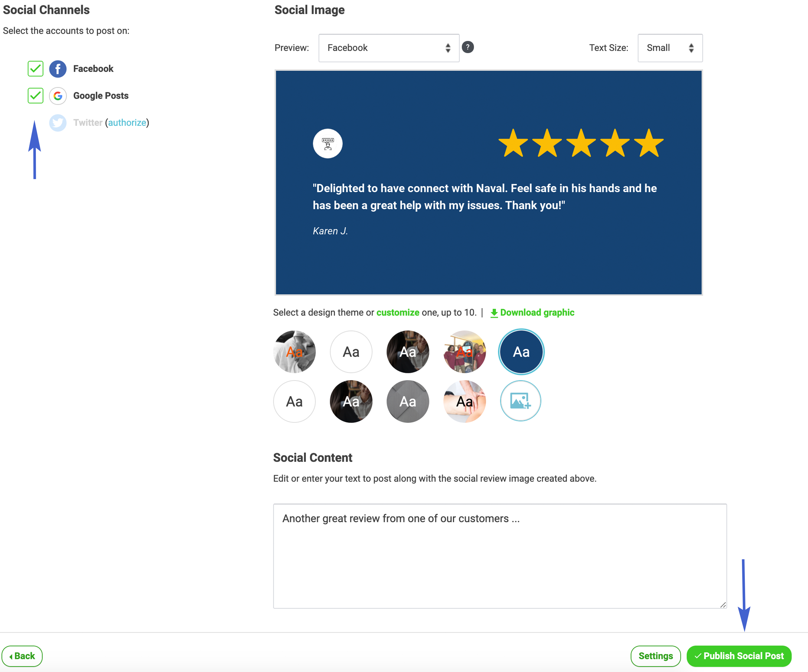Select the dark portrait theme in the first row
This screenshot has width=808, height=672.
point(408,351)
